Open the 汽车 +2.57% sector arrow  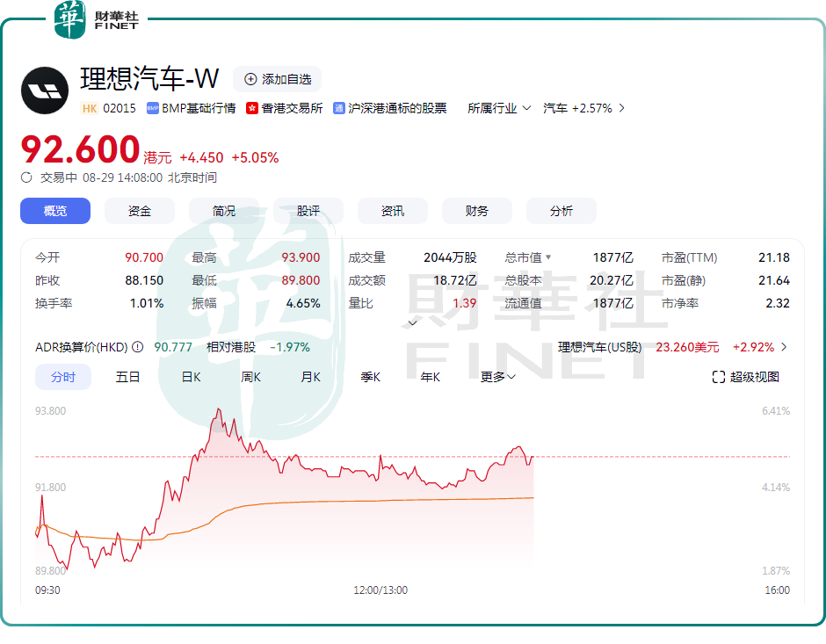622,108
